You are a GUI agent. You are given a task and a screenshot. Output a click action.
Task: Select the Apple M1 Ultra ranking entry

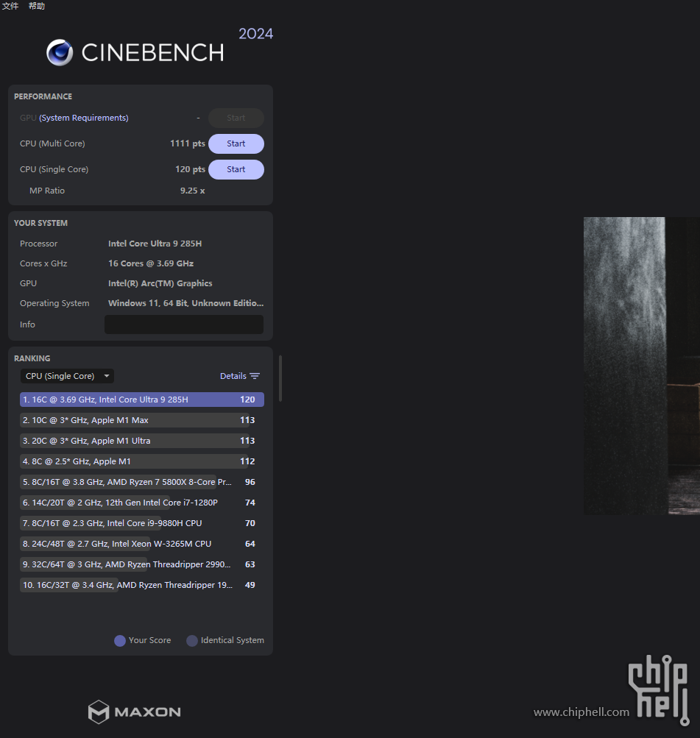[142, 441]
